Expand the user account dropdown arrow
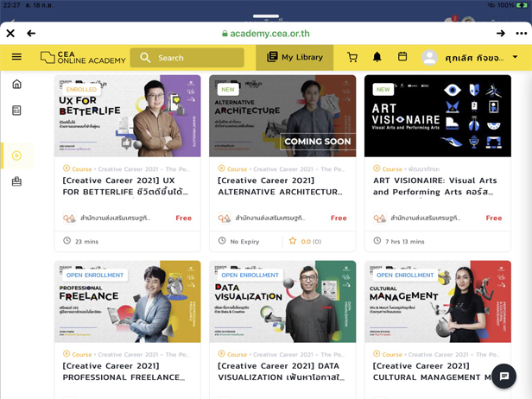 click(515, 57)
